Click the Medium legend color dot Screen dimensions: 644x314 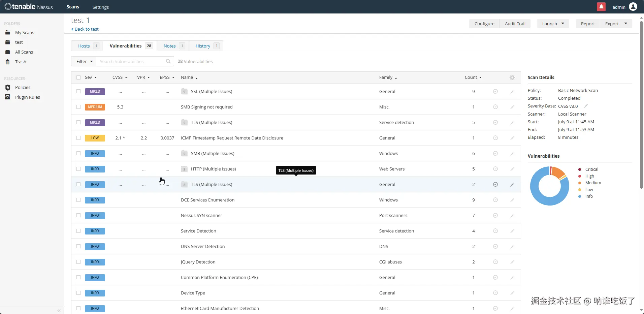point(580,183)
